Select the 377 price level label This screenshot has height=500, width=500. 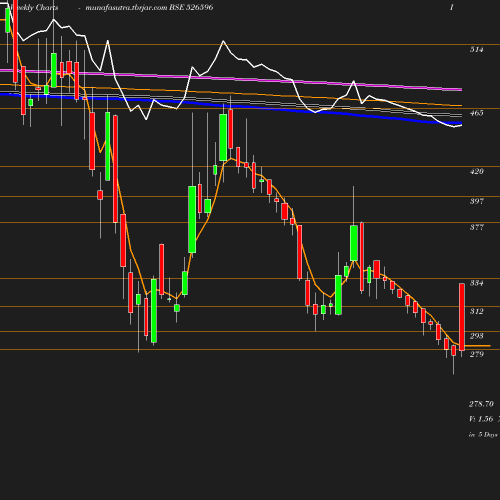point(476,227)
